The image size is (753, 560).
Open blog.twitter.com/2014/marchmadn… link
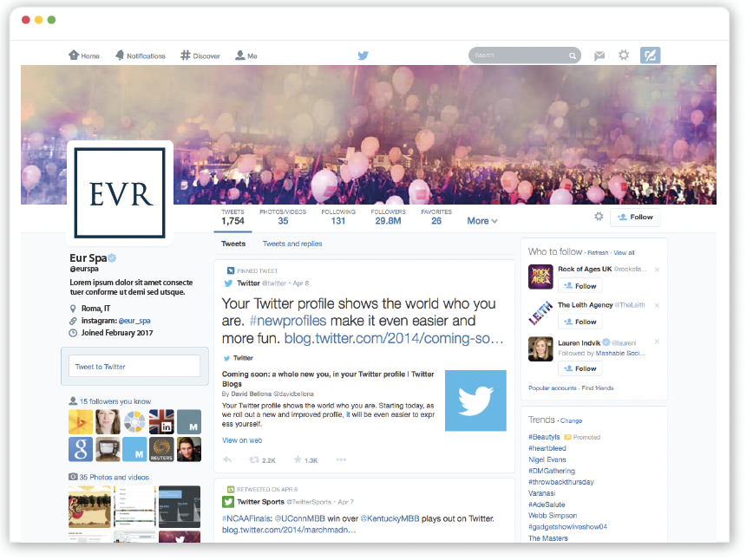[289, 530]
